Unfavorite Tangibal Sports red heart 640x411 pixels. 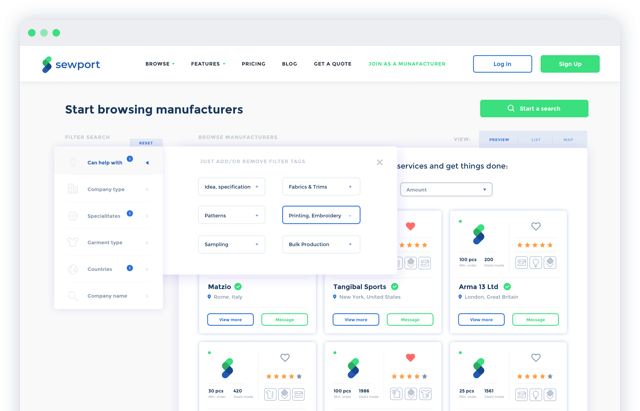click(x=410, y=227)
